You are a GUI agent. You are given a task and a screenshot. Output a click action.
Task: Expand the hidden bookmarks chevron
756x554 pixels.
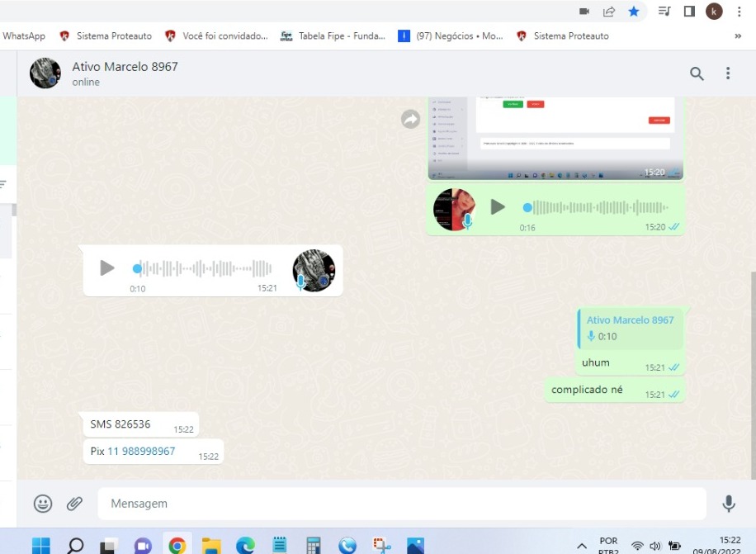737,36
